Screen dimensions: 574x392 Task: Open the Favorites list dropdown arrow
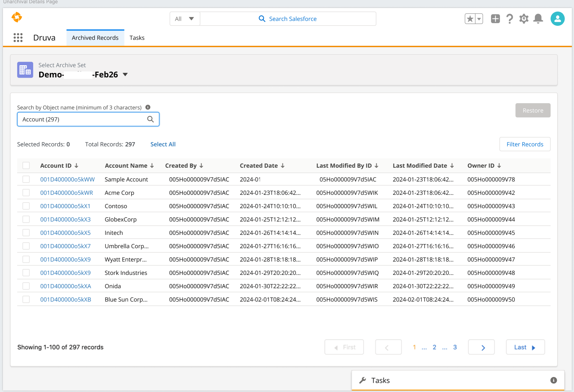pyautogui.click(x=479, y=19)
